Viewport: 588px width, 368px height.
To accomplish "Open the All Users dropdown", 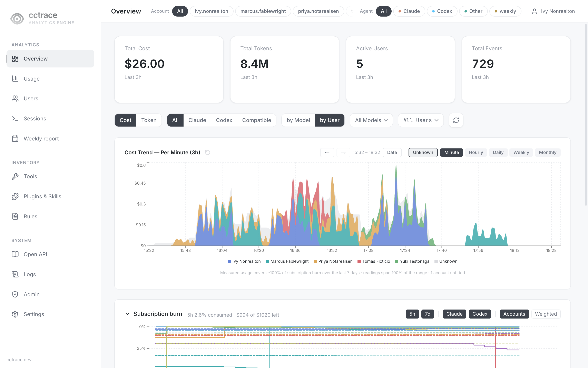I will point(421,120).
